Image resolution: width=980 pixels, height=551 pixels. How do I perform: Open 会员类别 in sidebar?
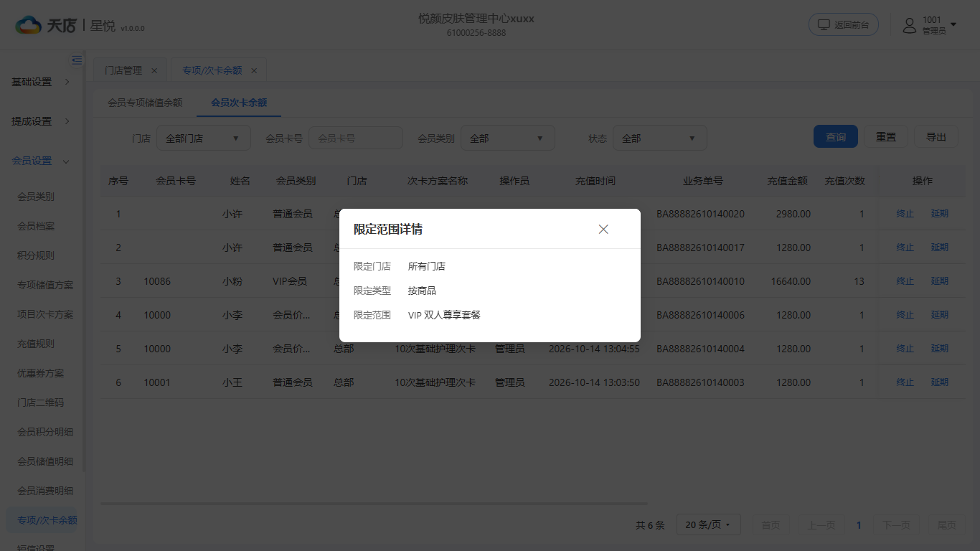tap(36, 197)
